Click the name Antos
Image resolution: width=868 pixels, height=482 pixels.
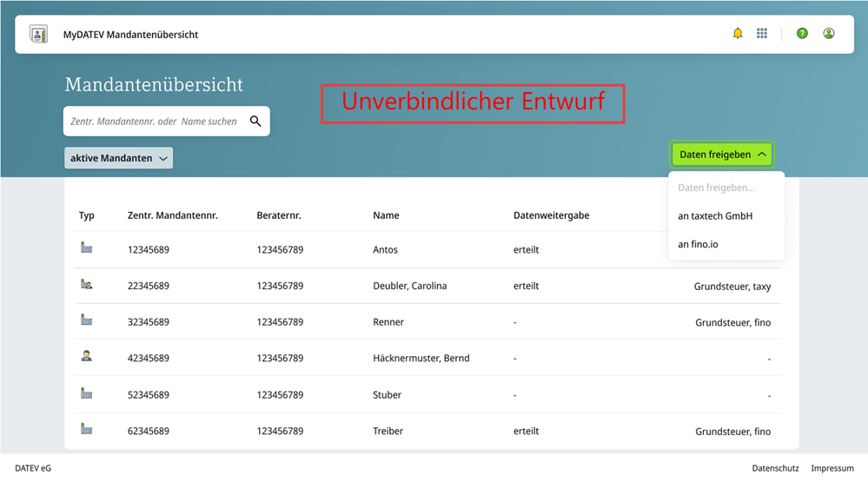(385, 249)
